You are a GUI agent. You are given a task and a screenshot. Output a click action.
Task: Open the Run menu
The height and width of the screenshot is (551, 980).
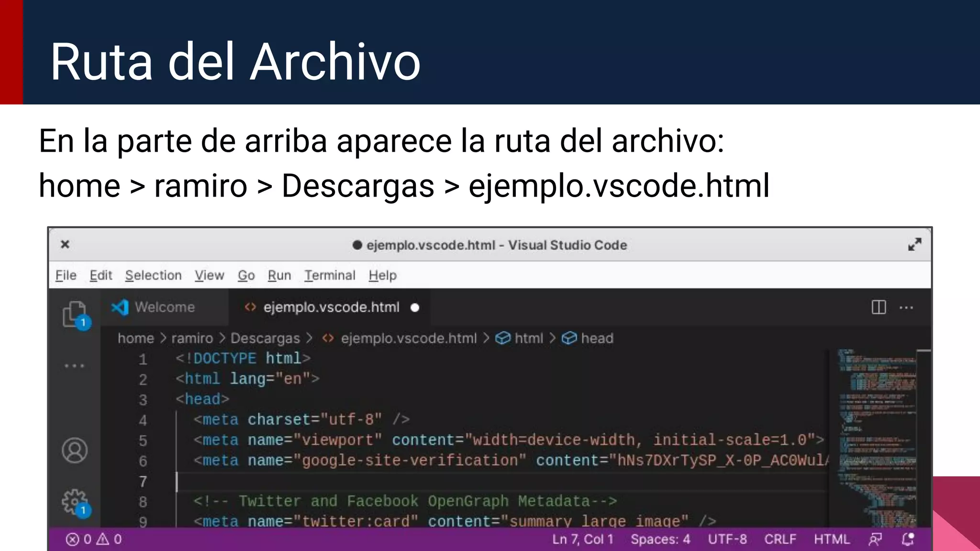279,275
